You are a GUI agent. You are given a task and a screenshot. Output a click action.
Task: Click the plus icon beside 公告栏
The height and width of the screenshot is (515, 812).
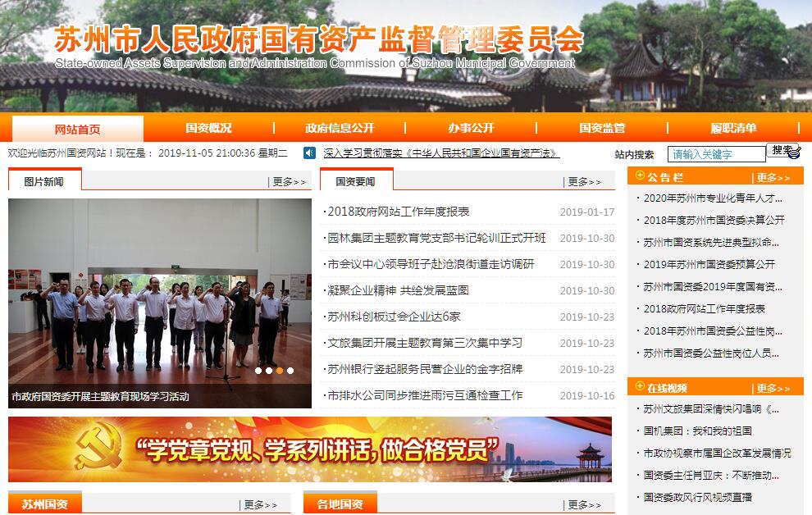(640, 176)
